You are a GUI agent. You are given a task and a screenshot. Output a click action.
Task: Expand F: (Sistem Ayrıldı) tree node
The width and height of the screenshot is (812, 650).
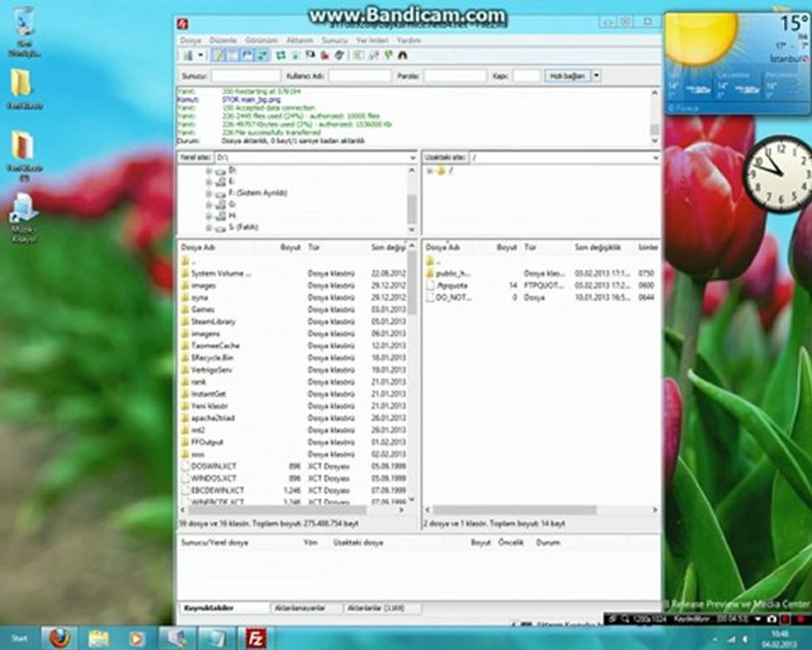click(x=208, y=193)
